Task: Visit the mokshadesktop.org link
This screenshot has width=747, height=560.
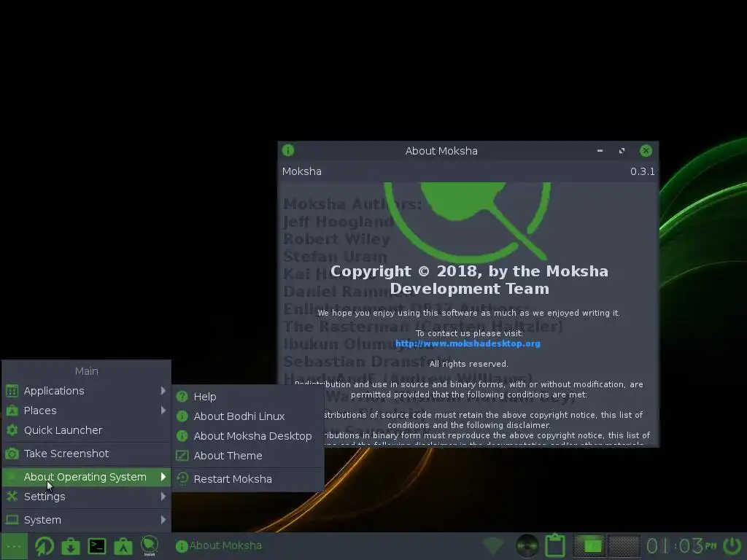Action: (x=468, y=343)
